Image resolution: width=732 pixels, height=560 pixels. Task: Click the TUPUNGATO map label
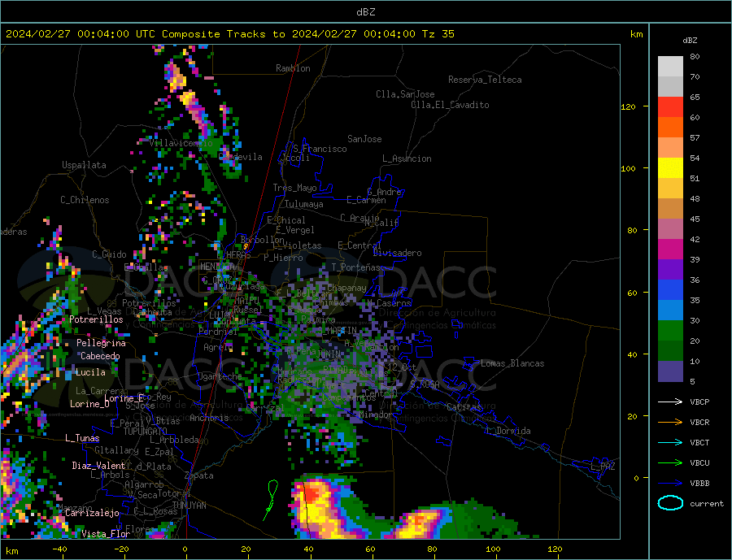pos(145,432)
